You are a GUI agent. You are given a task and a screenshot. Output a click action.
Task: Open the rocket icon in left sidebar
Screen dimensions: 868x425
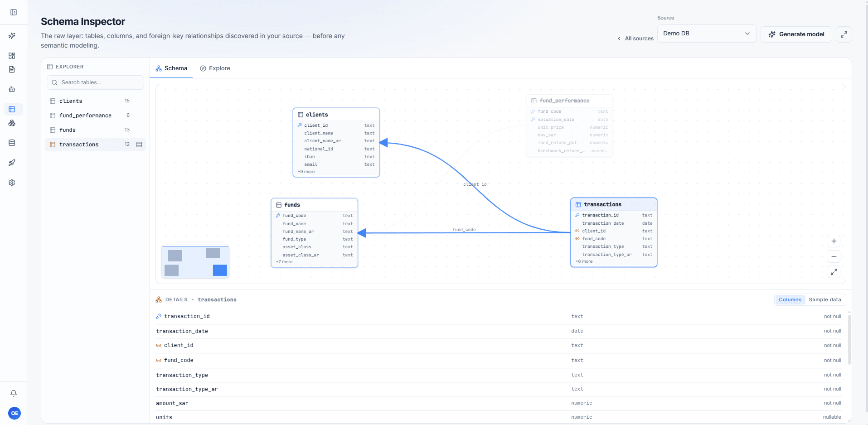click(12, 163)
